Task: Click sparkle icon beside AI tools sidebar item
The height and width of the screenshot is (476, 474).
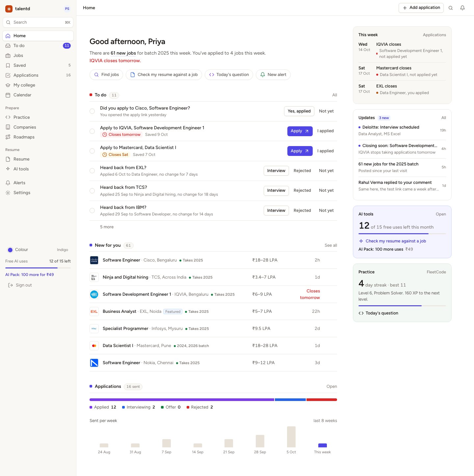Action: 8,169
